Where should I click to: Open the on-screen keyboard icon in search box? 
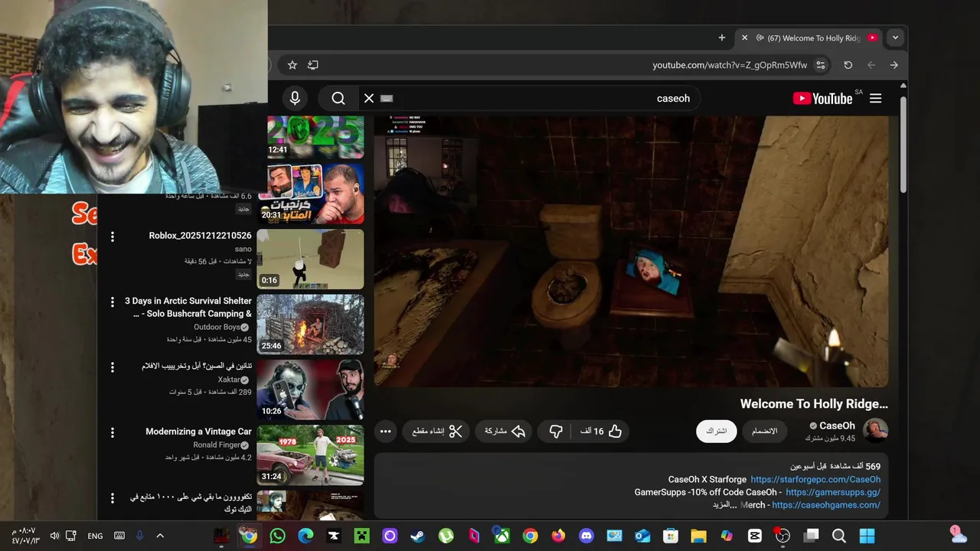tap(387, 98)
